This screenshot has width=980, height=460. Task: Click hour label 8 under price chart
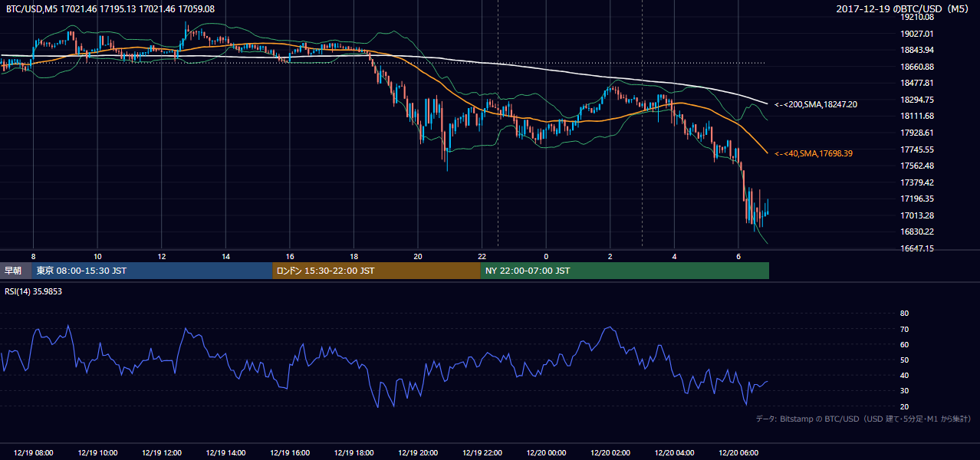(x=33, y=256)
